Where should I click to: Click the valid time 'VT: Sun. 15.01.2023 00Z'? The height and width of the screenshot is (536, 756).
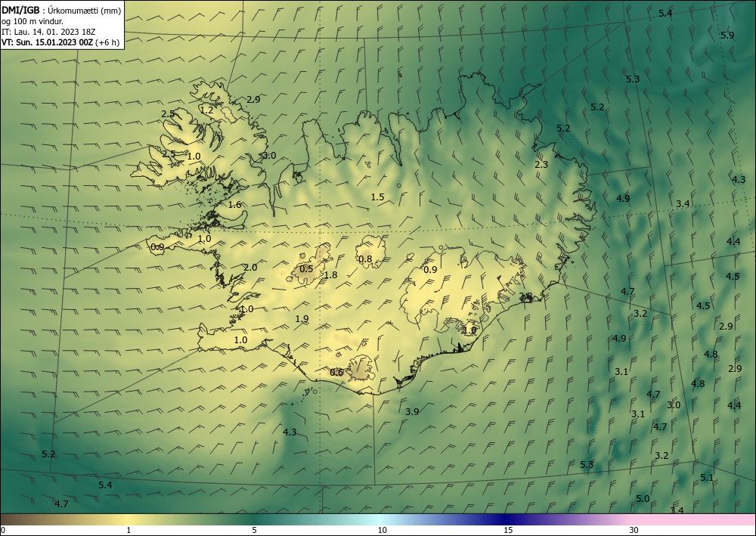click(47, 42)
